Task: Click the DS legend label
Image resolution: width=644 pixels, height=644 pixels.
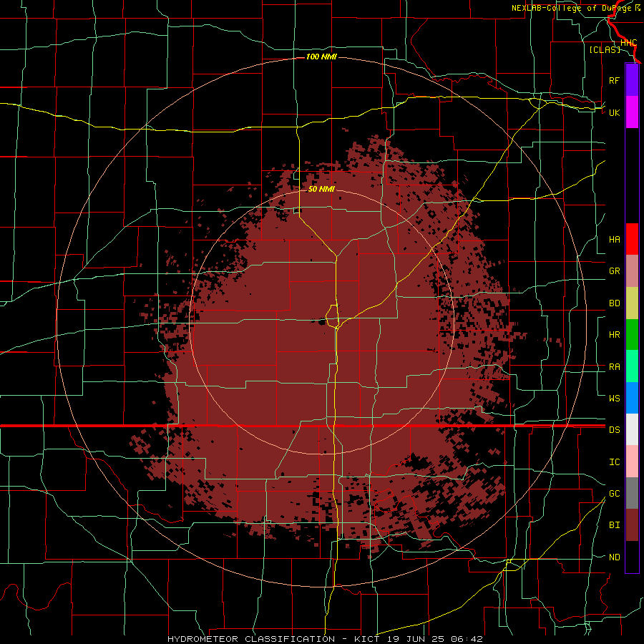Action: pyautogui.click(x=615, y=430)
